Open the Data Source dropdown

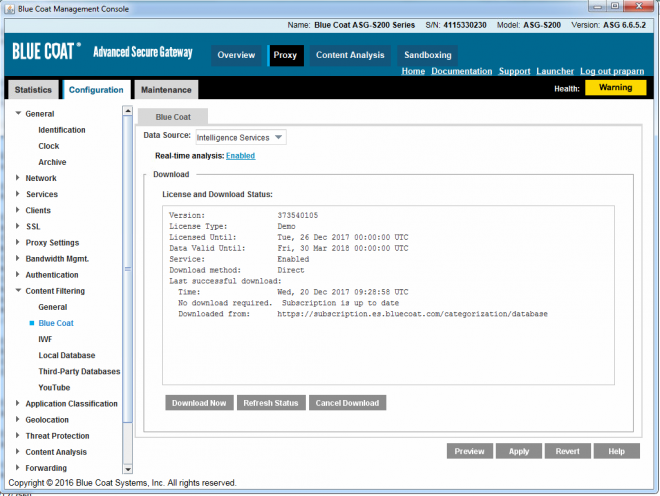point(241,137)
